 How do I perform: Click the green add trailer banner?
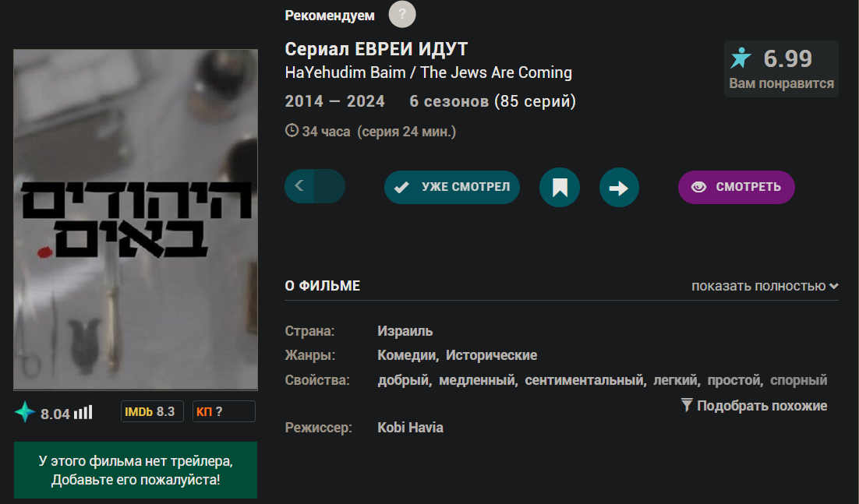(x=136, y=470)
